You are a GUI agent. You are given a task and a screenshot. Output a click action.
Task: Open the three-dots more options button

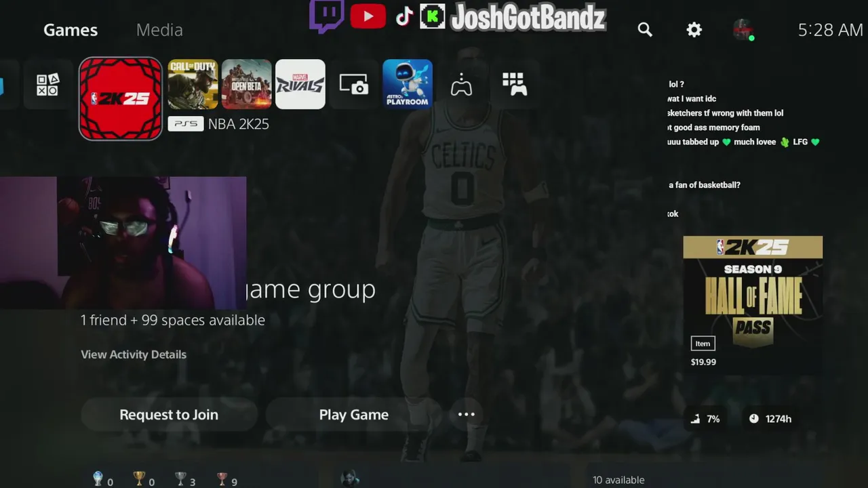[x=467, y=415]
